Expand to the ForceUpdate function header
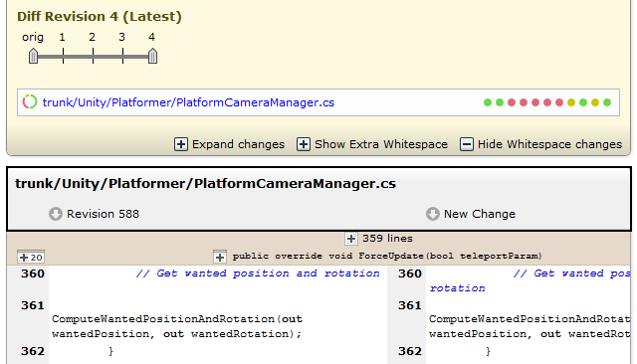 click(219, 257)
